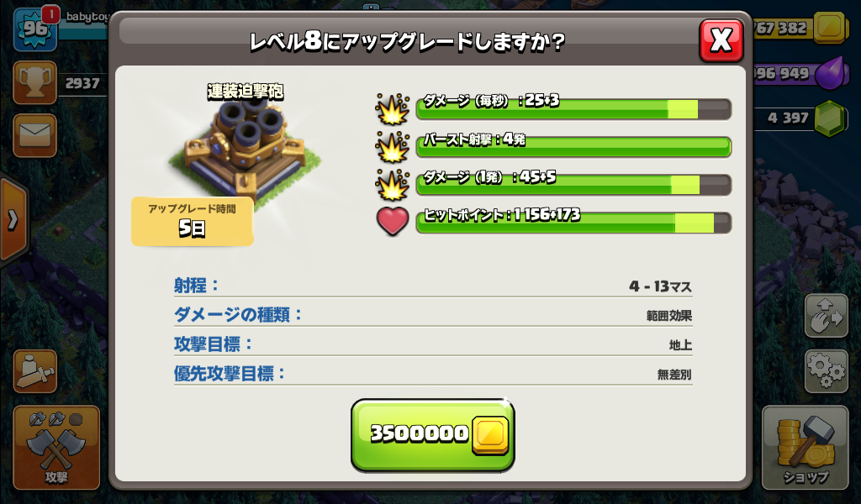This screenshot has height=504, width=861.
Task: Tap the damage per second bar
Action: point(573,108)
